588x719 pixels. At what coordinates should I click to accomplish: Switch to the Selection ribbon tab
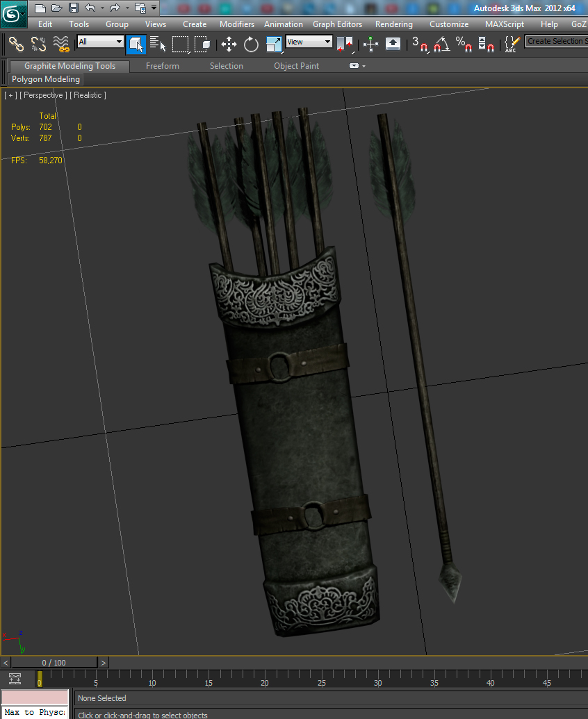click(x=227, y=66)
